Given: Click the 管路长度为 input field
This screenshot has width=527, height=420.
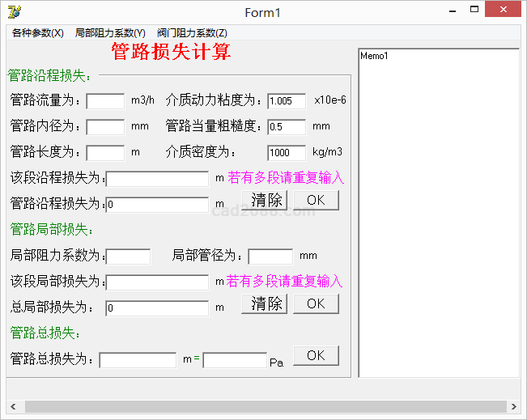Looking at the screenshot, I should pyautogui.click(x=105, y=153).
